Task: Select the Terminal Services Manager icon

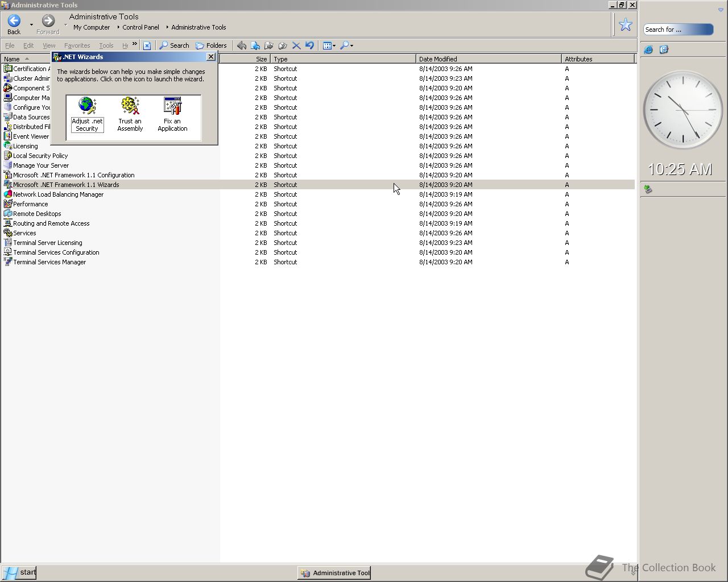Action: (8, 262)
